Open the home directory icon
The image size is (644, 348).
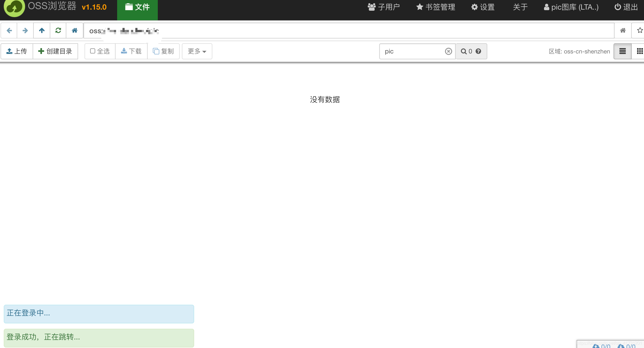(75, 30)
